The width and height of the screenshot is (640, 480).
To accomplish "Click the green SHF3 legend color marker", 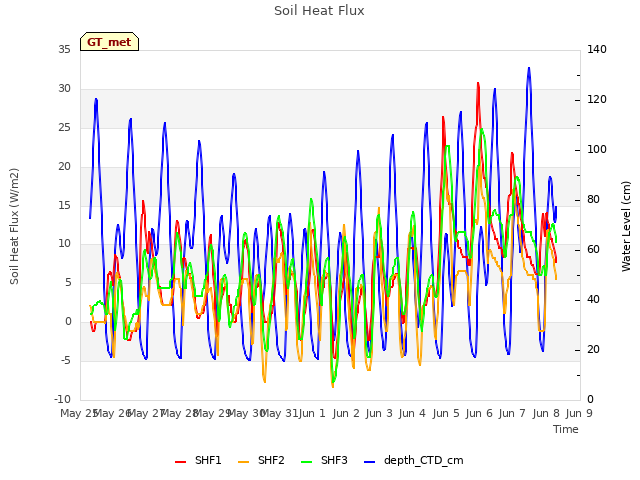I will tap(307, 462).
